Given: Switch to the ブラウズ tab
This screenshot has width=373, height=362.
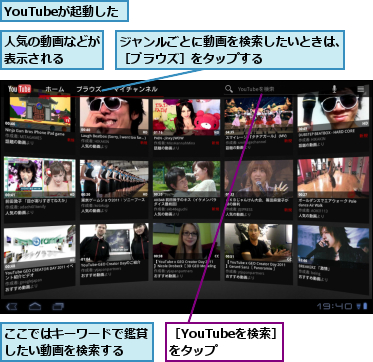Looking at the screenshot, I should (89, 89).
